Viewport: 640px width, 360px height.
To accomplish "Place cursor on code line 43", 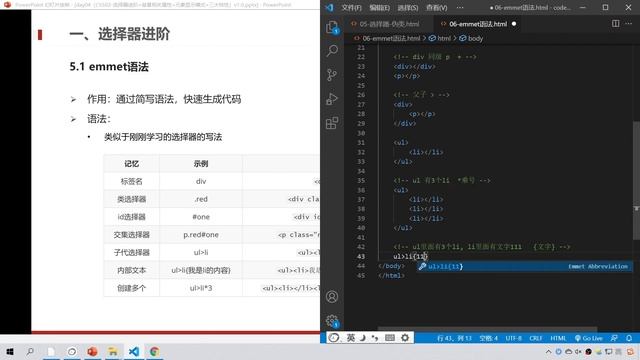I will (x=410, y=256).
